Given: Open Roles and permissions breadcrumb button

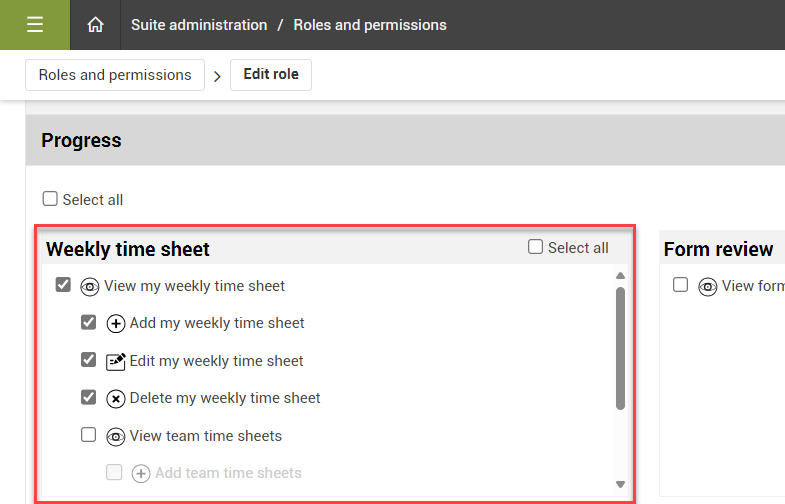Looking at the screenshot, I should (x=115, y=75).
